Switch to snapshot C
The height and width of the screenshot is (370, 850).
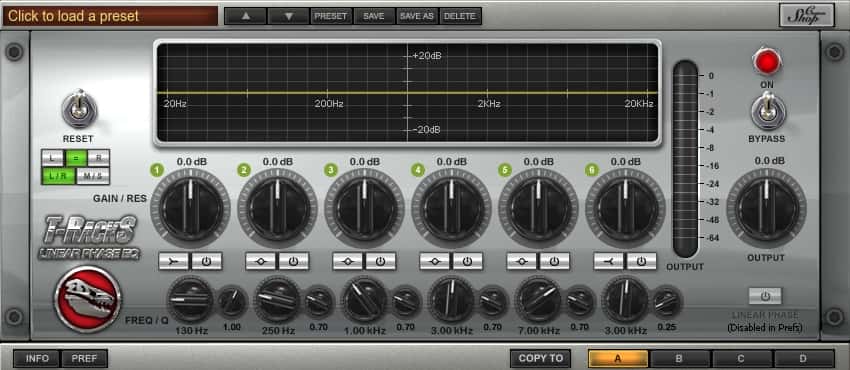tap(742, 359)
